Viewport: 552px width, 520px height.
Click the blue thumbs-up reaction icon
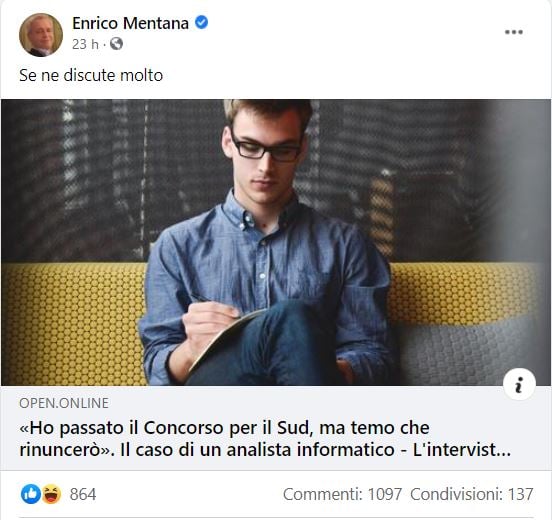click(31, 494)
